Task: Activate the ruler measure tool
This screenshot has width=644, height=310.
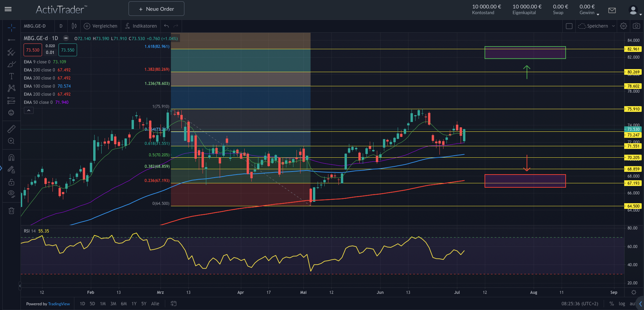Action: tap(11, 129)
